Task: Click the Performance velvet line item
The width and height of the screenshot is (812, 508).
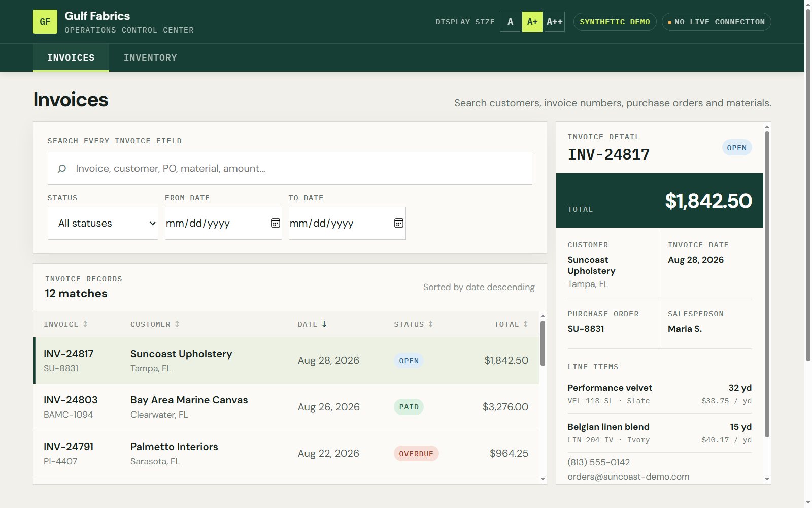Action: tap(660, 394)
